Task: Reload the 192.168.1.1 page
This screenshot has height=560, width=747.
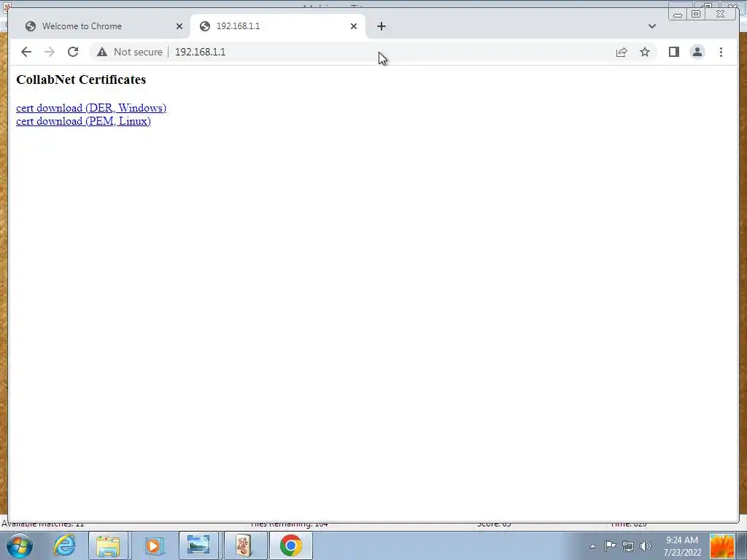Action: click(73, 52)
